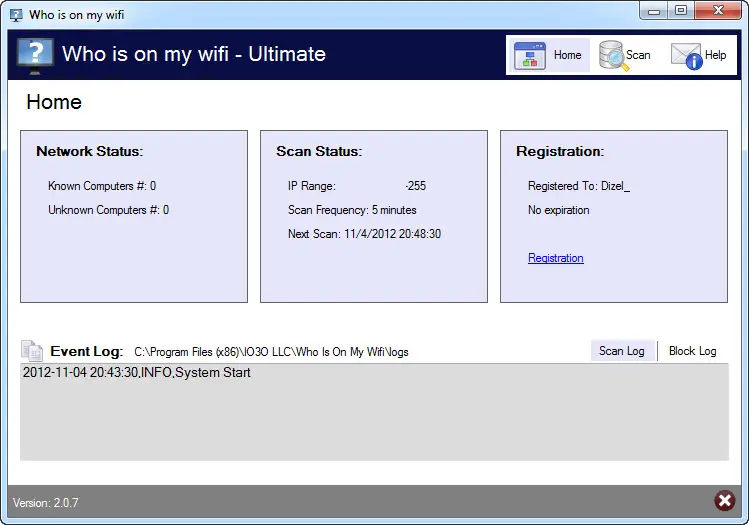This screenshot has height=525, width=749.
Task: Click the Help envelope icon
Action: point(686,56)
